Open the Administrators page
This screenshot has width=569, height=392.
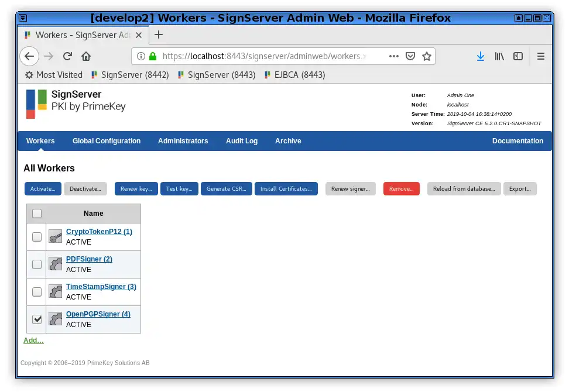[x=183, y=140]
